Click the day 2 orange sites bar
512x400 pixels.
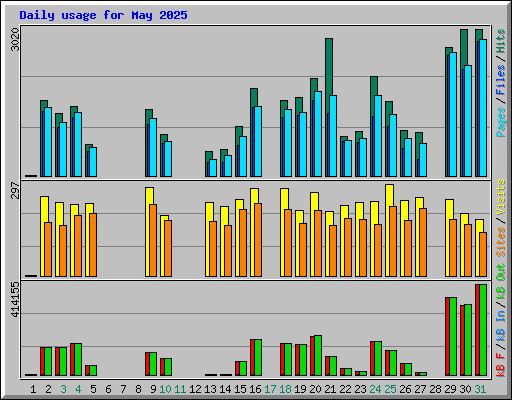tap(48, 249)
